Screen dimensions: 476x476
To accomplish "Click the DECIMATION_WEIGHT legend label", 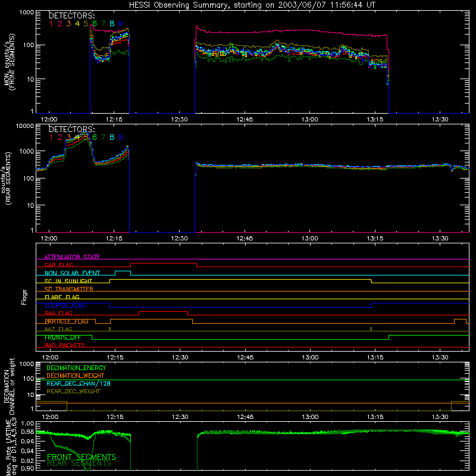I will [x=76, y=375].
